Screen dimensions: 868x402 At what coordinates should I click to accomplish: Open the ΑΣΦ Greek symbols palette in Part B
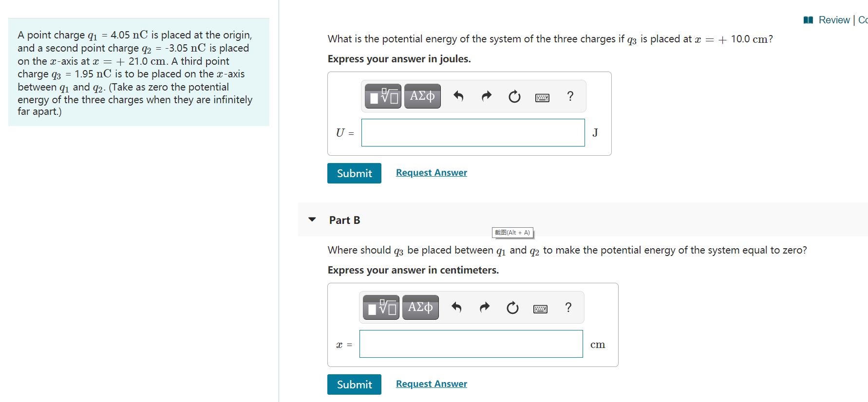[420, 307]
